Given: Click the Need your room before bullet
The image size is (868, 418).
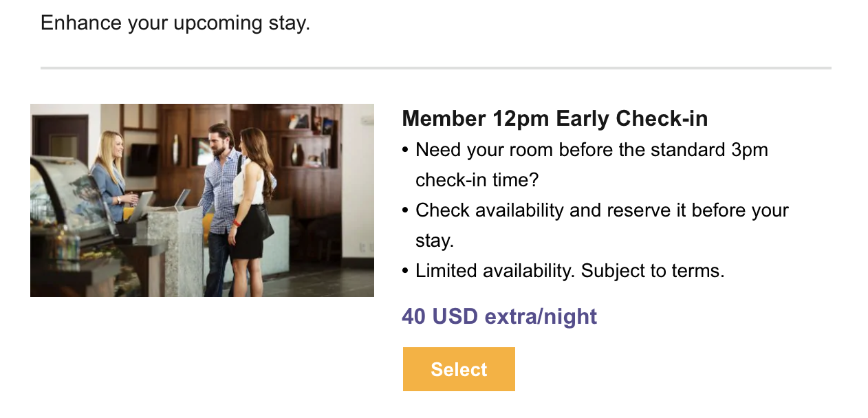Looking at the screenshot, I should (592, 150).
